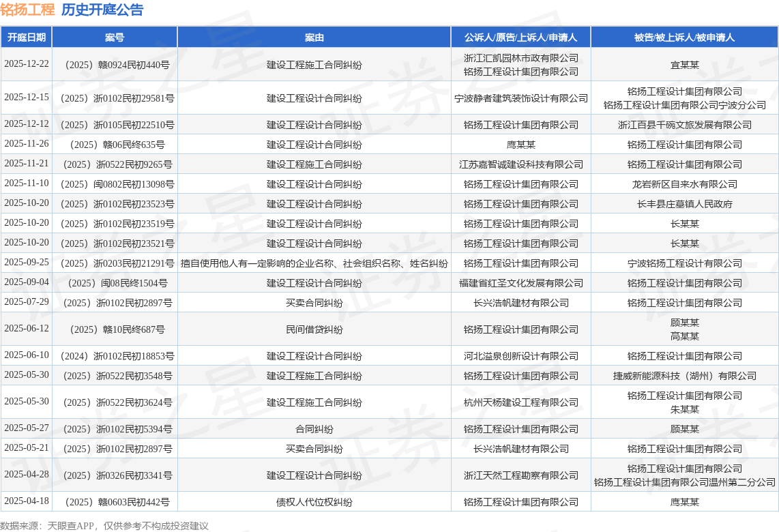Select date cell 2025-12-22
The width and height of the screenshot is (779, 532).
[27, 64]
